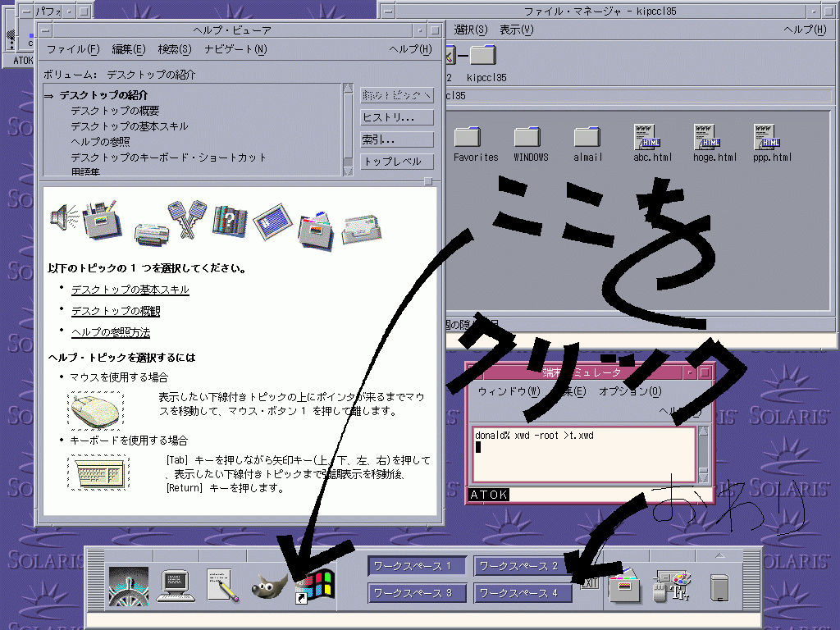This screenshot has height=630, width=840.
Task: Click the ヒストリ... button
Action: point(397,117)
